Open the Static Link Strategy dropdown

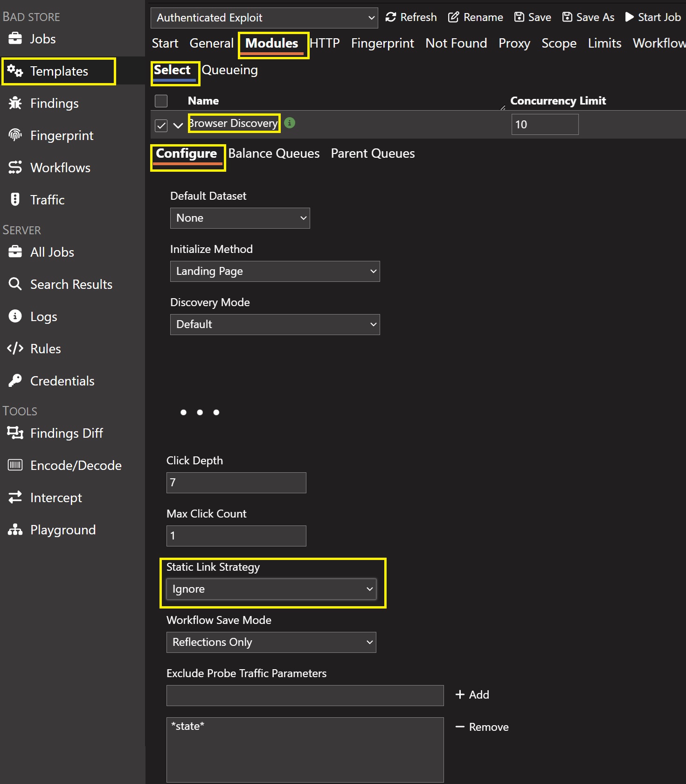coord(271,589)
